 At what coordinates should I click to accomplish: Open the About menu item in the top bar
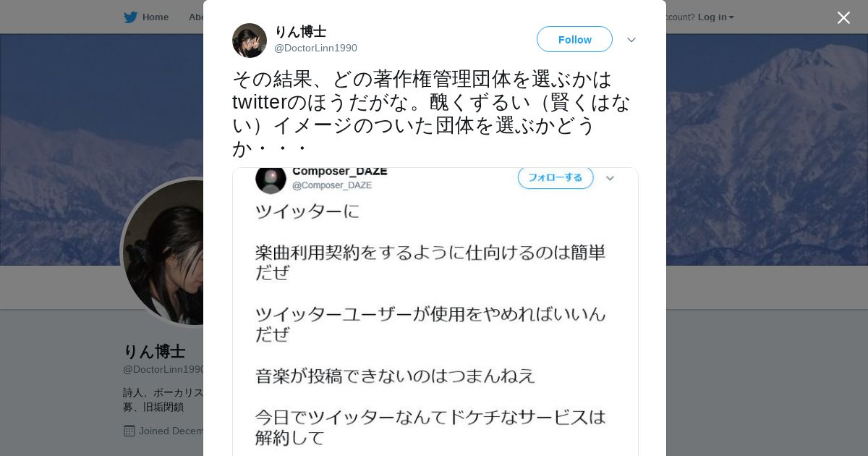pyautogui.click(x=195, y=17)
